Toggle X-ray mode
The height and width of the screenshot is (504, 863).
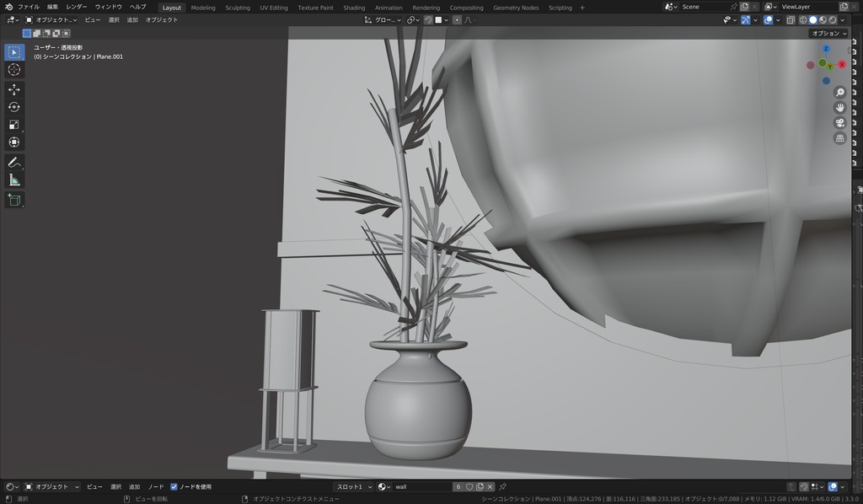coord(791,20)
